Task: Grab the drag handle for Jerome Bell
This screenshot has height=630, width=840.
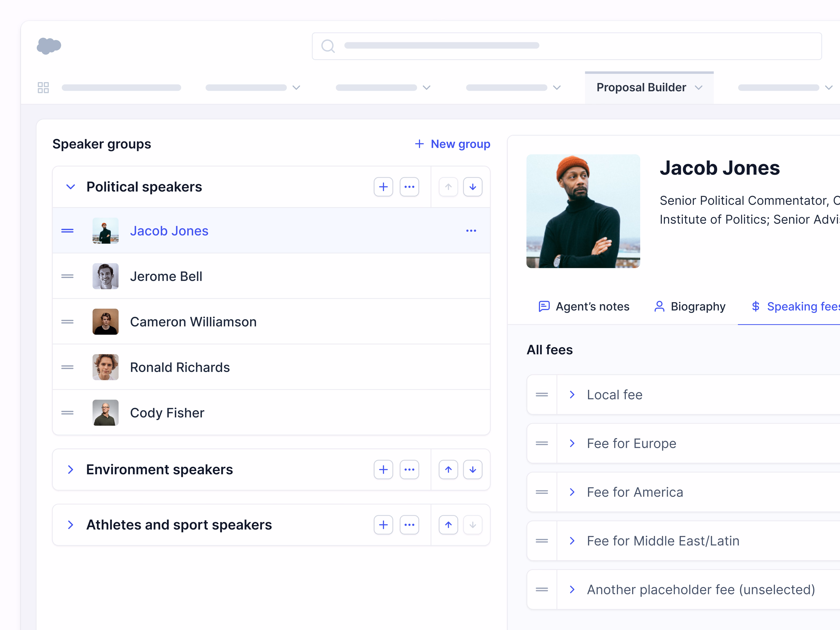Action: [67, 276]
